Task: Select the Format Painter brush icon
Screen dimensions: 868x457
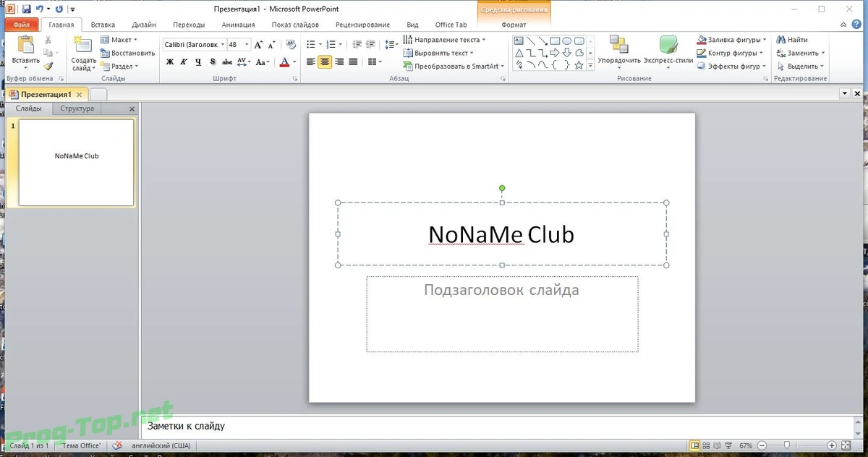Action: [x=48, y=66]
